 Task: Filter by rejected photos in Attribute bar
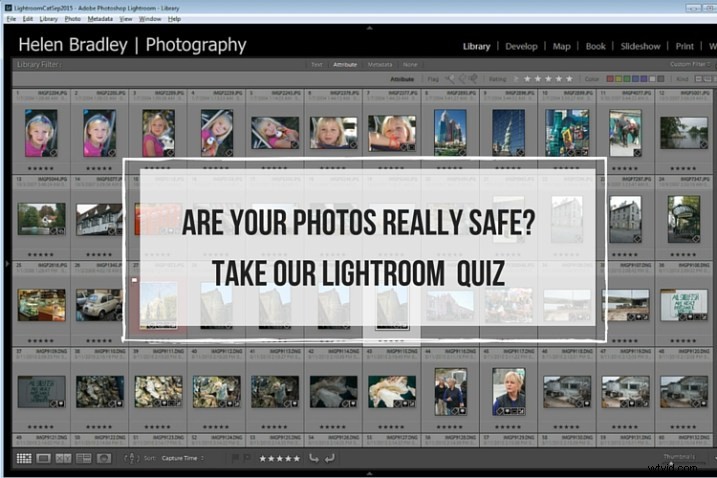(x=474, y=79)
